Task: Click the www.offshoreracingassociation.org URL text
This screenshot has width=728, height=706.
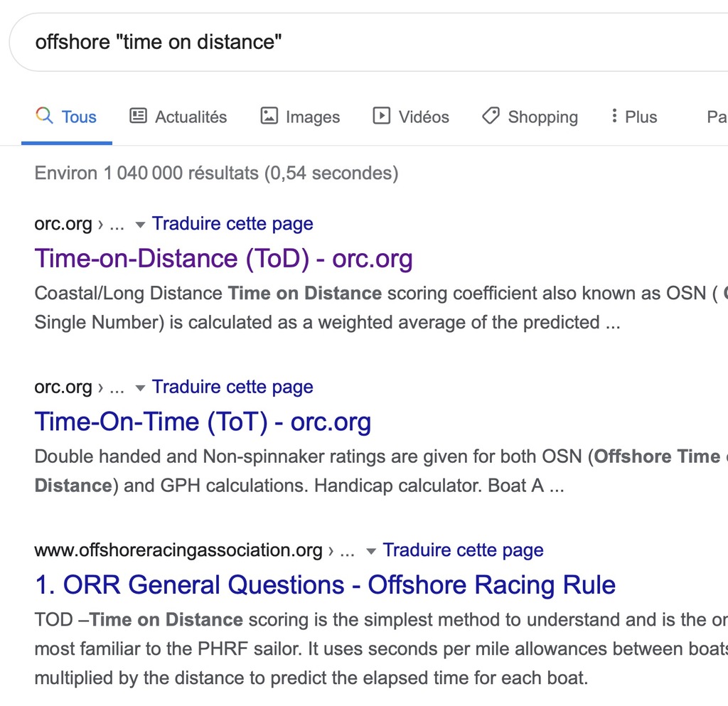Action: tap(178, 550)
